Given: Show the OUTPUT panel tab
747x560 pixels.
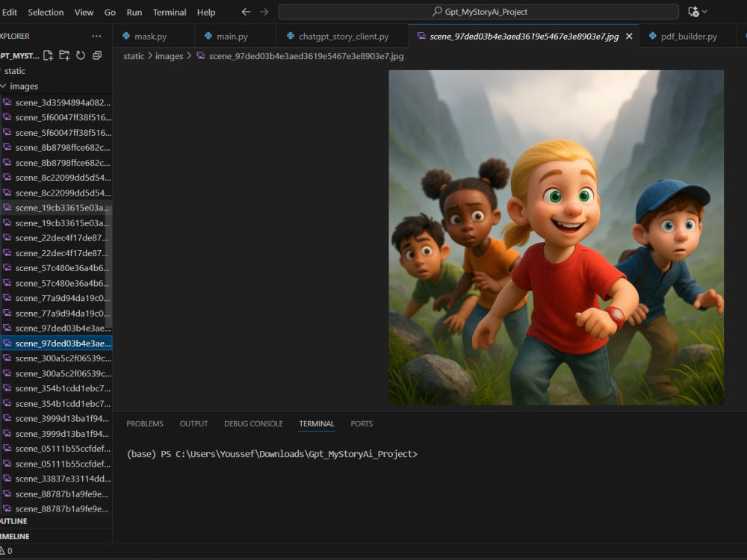Looking at the screenshot, I should click(193, 424).
